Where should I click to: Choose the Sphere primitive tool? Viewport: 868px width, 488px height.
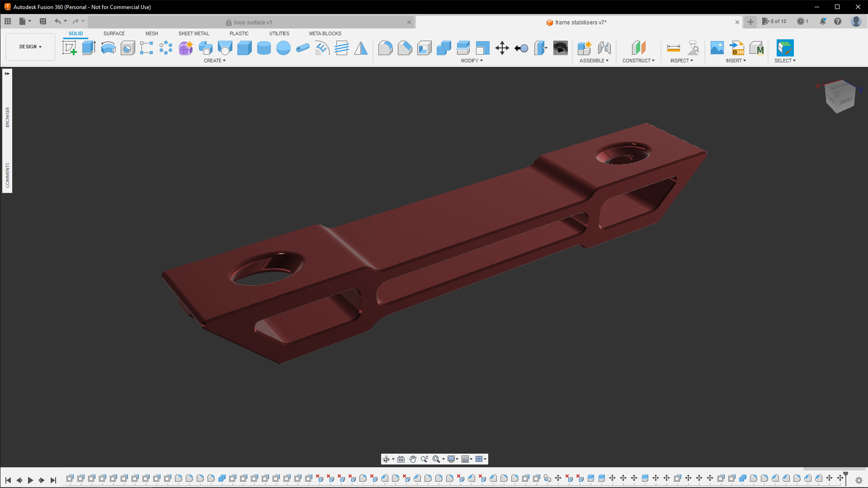coord(283,48)
